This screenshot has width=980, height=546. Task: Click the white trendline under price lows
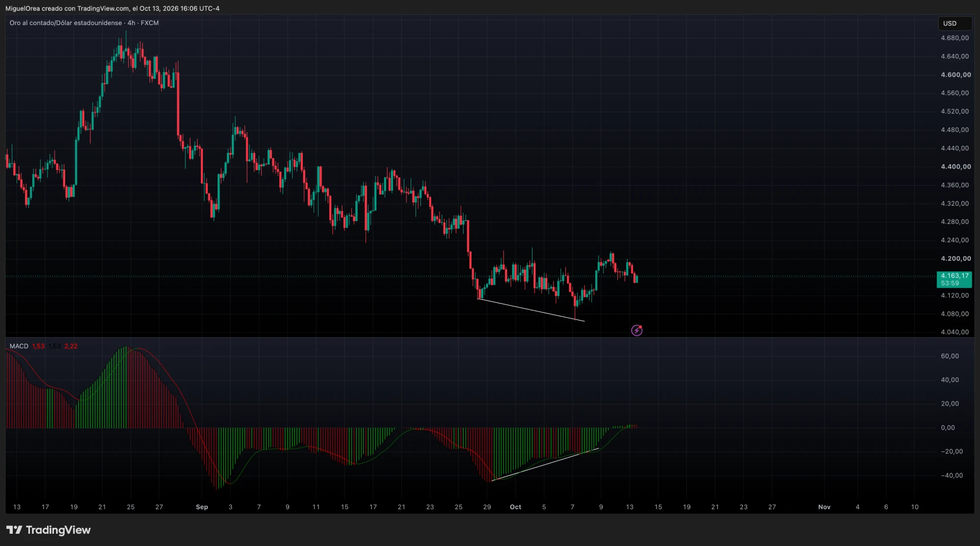pos(531,310)
